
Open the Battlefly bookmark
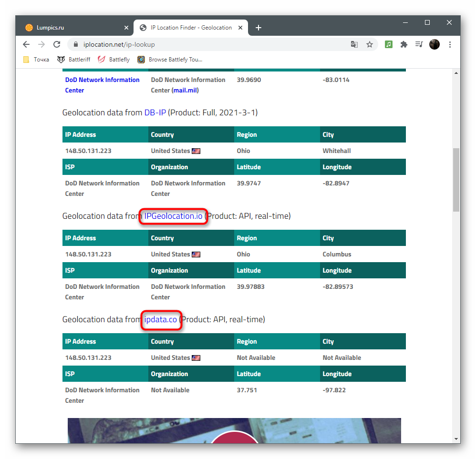(114, 60)
